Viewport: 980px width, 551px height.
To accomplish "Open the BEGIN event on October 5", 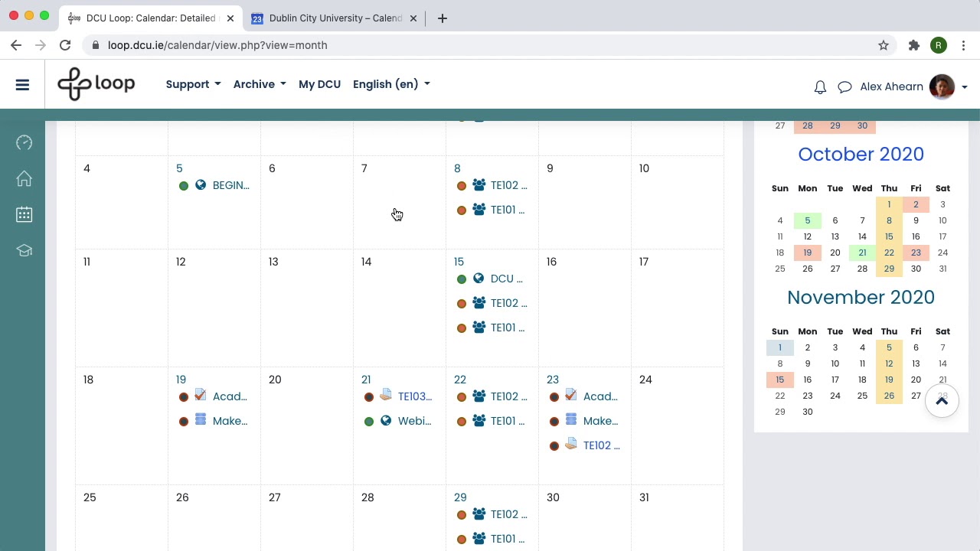I will [230, 185].
